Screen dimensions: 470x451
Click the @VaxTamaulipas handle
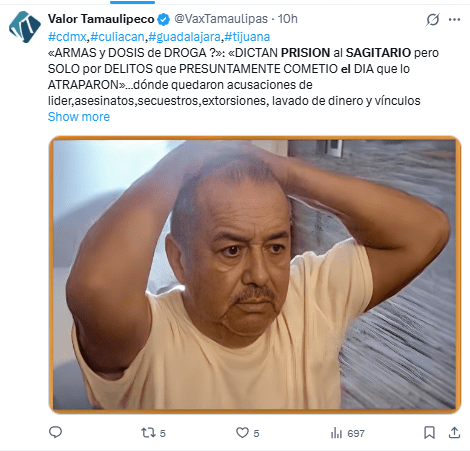coord(221,19)
